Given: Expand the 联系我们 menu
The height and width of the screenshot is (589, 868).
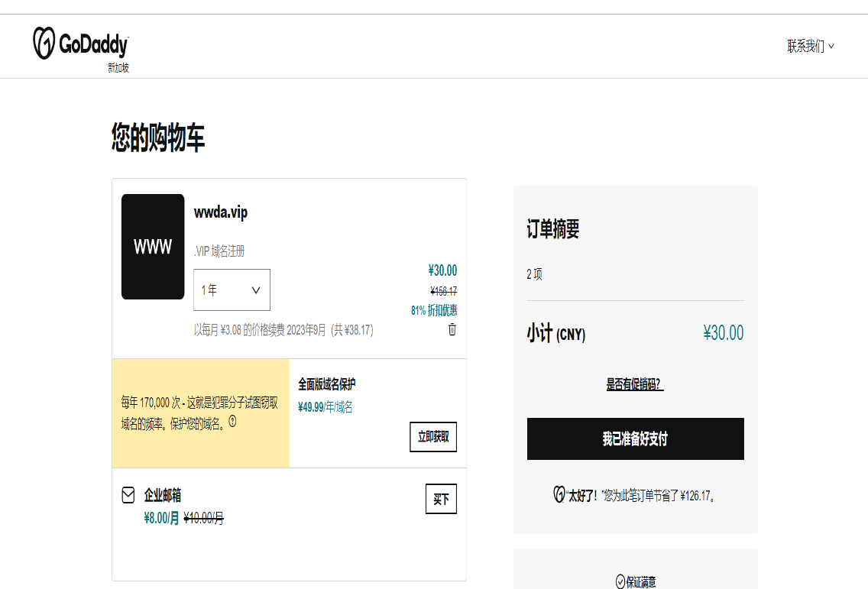Looking at the screenshot, I should coord(810,47).
